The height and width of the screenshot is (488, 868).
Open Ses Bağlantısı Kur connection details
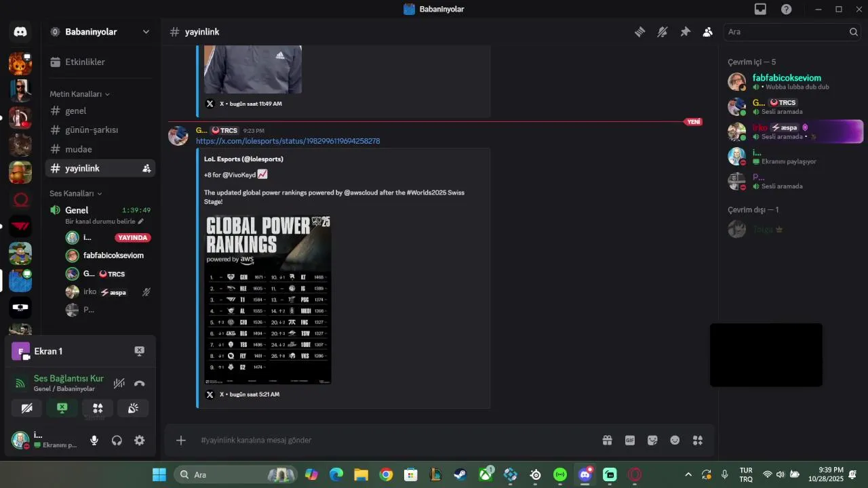[x=68, y=378]
